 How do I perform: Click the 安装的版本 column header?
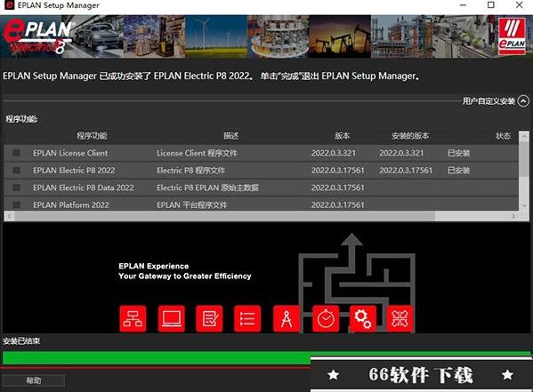point(410,136)
